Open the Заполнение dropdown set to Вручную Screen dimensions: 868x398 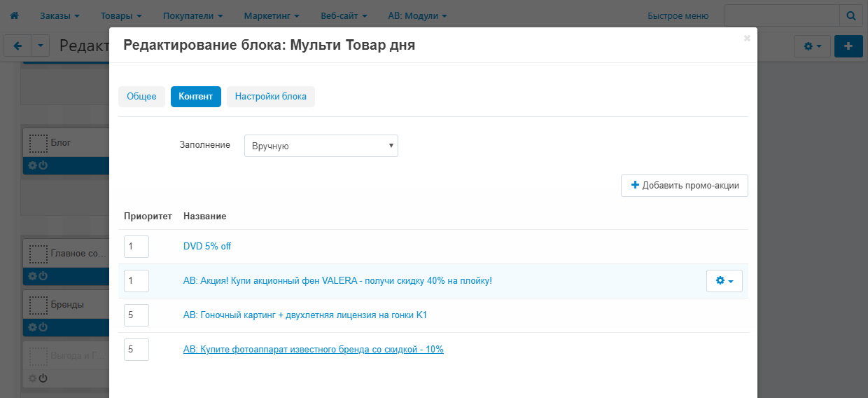click(321, 146)
